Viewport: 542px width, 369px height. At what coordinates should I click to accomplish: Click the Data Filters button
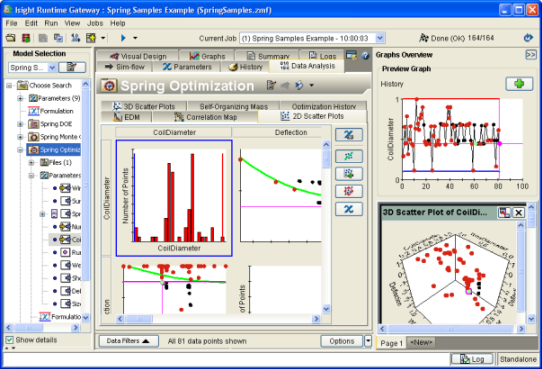128,341
